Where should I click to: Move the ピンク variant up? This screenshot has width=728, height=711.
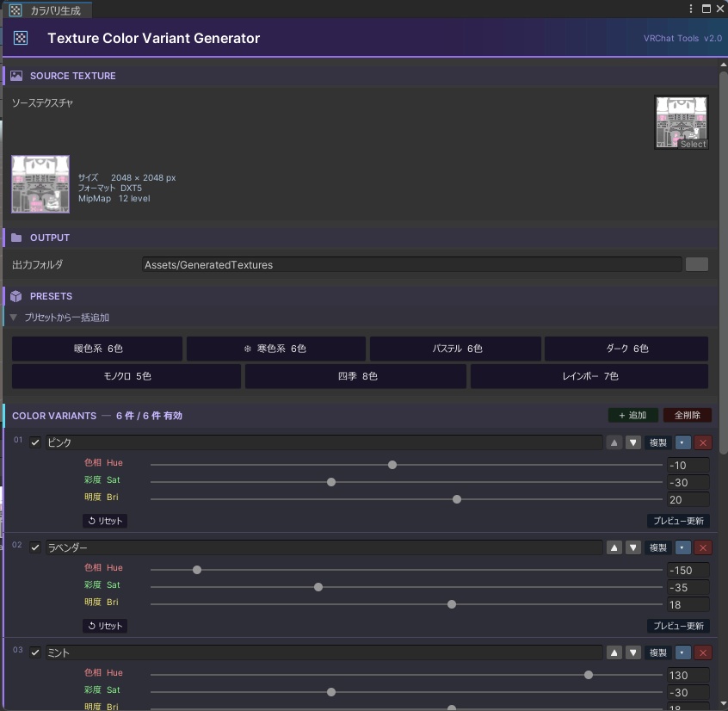point(614,442)
